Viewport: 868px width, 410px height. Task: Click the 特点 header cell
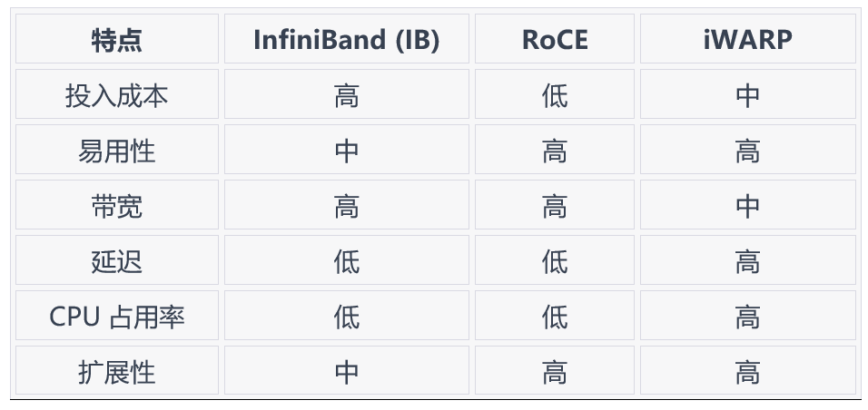pos(117,40)
